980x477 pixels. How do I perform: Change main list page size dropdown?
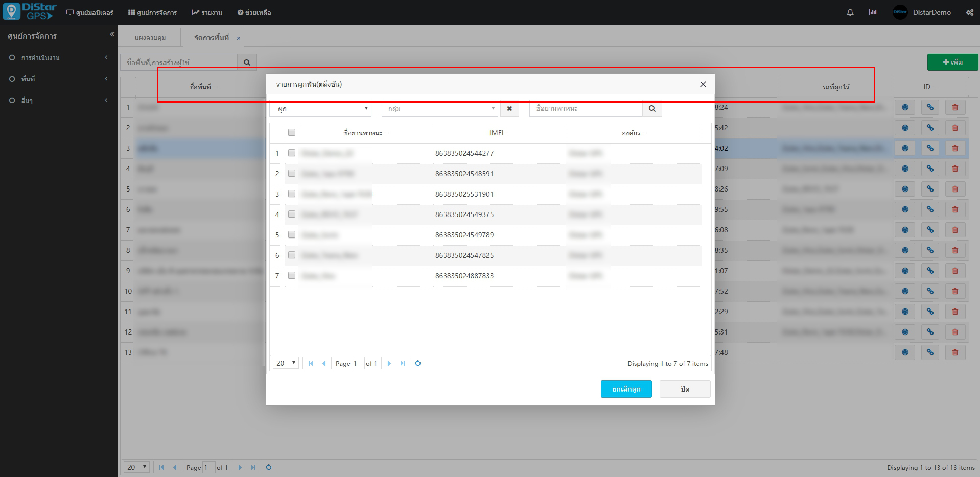point(136,467)
